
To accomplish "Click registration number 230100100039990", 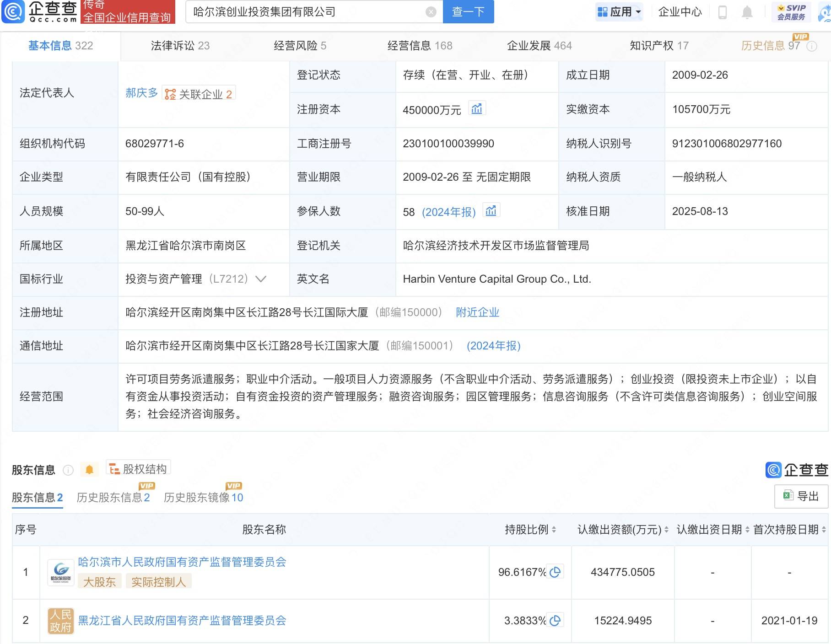I will tap(448, 144).
